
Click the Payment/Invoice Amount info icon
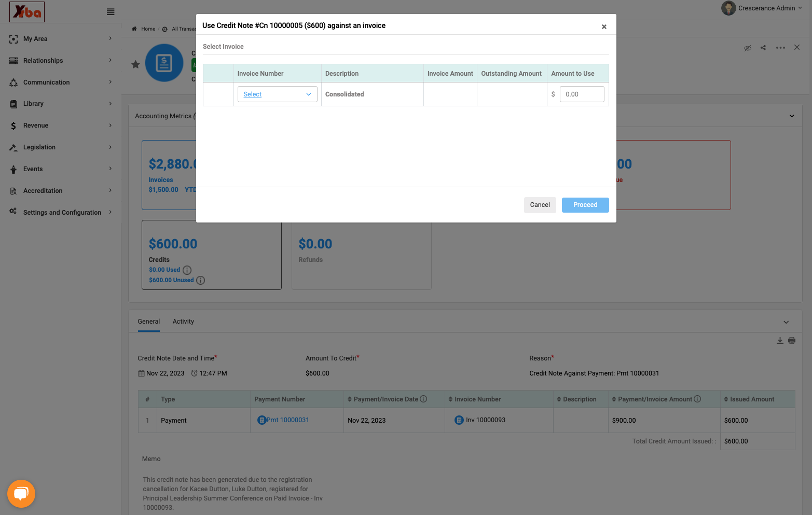[697, 399]
